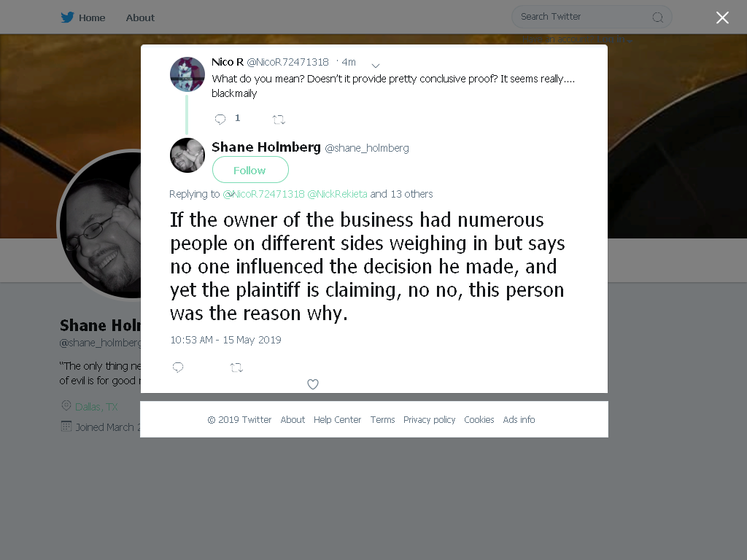
Task: Open Nico R tweet options chevron
Action: (x=376, y=65)
